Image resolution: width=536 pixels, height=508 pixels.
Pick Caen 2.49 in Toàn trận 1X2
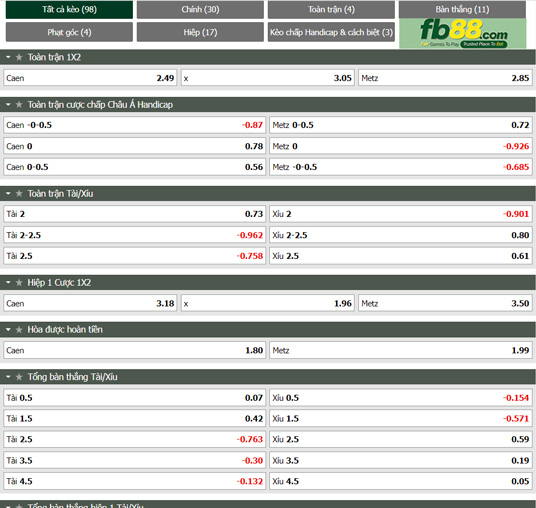(90, 78)
